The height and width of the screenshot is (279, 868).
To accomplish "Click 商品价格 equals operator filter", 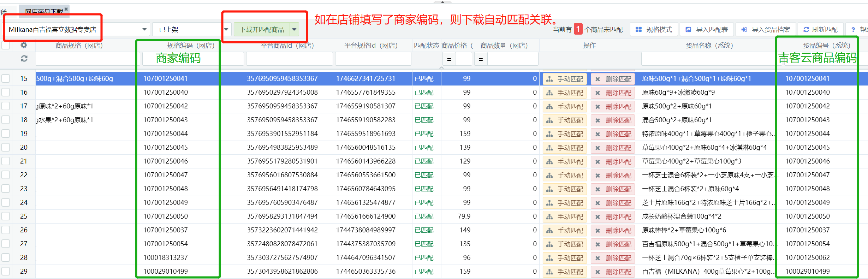I will pyautogui.click(x=449, y=59).
